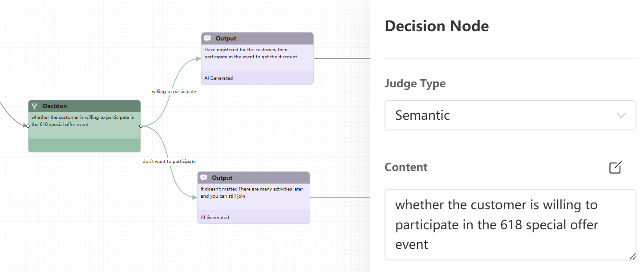The image size is (644, 272).
Task: Click the chevron on the Judge Type selector
Action: pos(622,115)
